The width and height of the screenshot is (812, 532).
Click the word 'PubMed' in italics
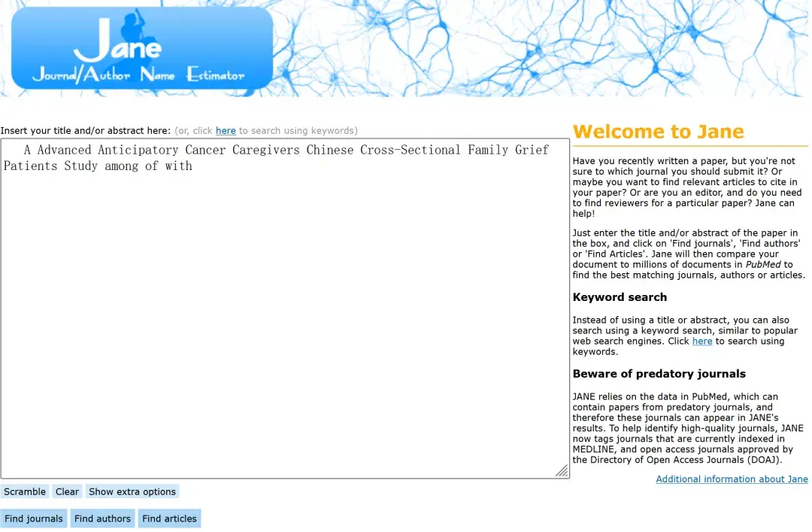pyautogui.click(x=763, y=264)
